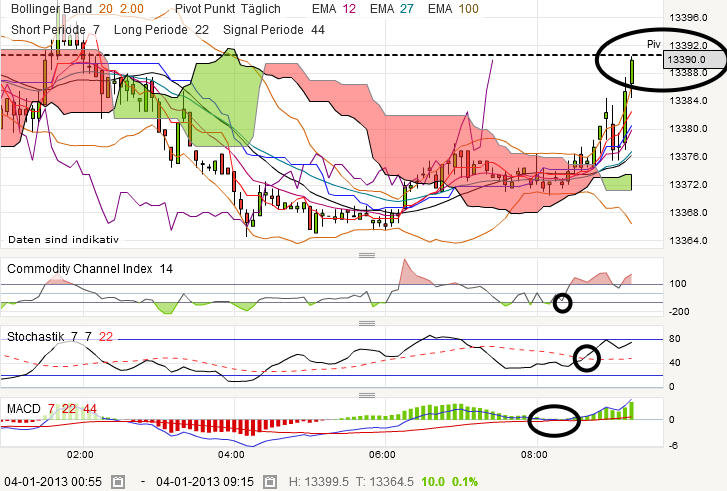Click the Long Periode 22 setting
The width and height of the screenshot is (727, 491).
tap(161, 30)
